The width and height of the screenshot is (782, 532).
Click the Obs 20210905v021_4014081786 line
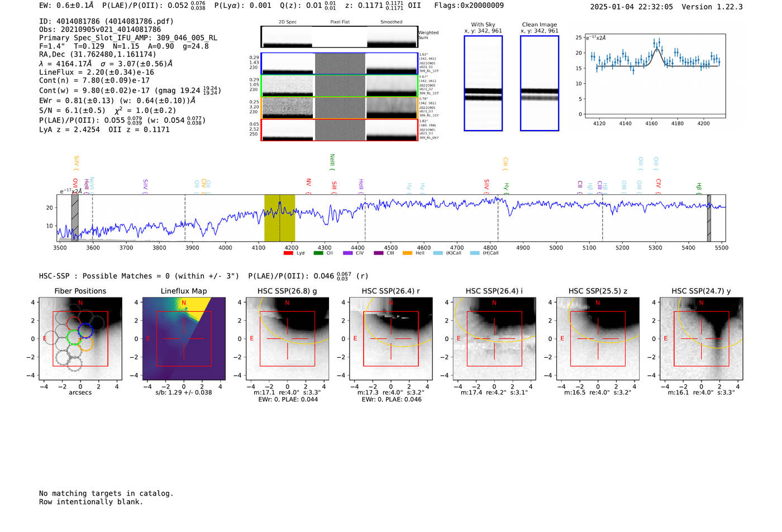coord(100,30)
